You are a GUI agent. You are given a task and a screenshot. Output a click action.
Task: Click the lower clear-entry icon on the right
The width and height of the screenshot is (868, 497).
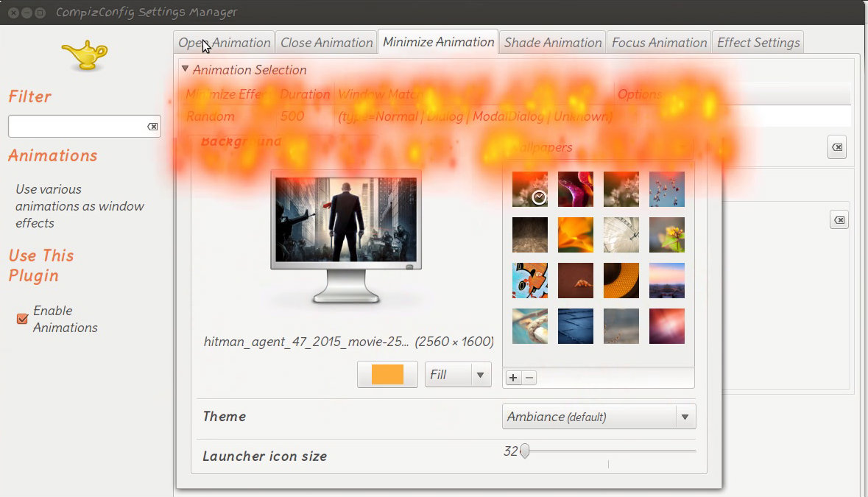(x=839, y=219)
